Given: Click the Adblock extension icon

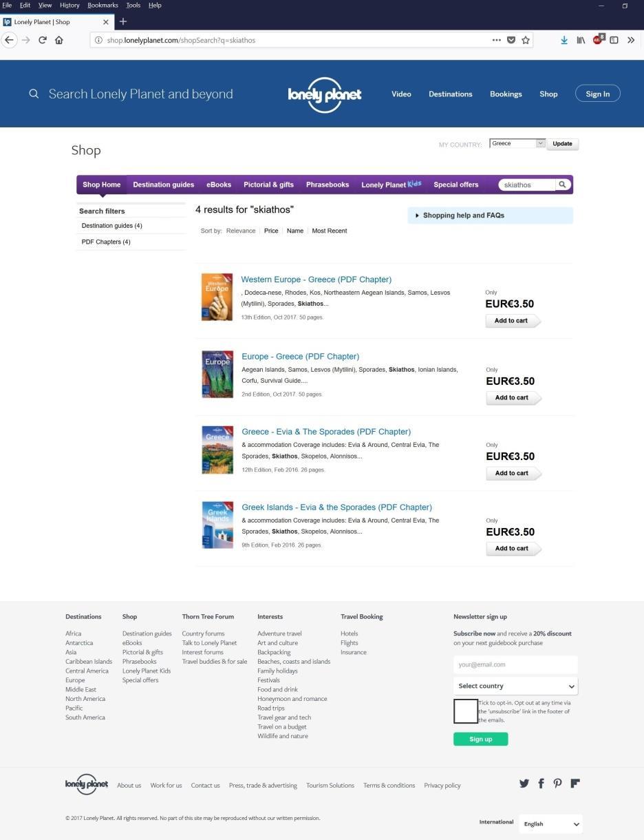Looking at the screenshot, I should (598, 39).
